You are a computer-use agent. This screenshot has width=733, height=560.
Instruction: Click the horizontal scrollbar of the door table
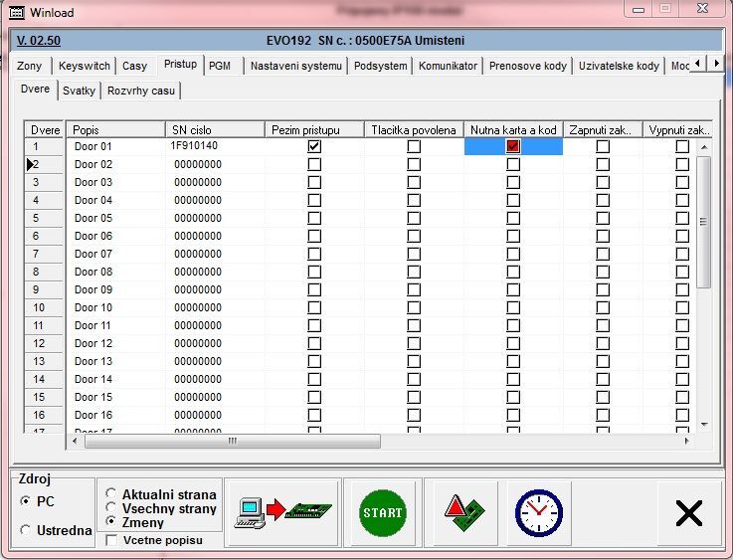point(231,441)
